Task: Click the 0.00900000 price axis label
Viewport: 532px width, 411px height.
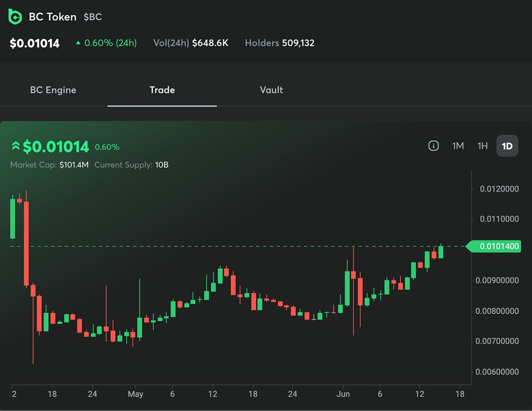Action: [497, 281]
